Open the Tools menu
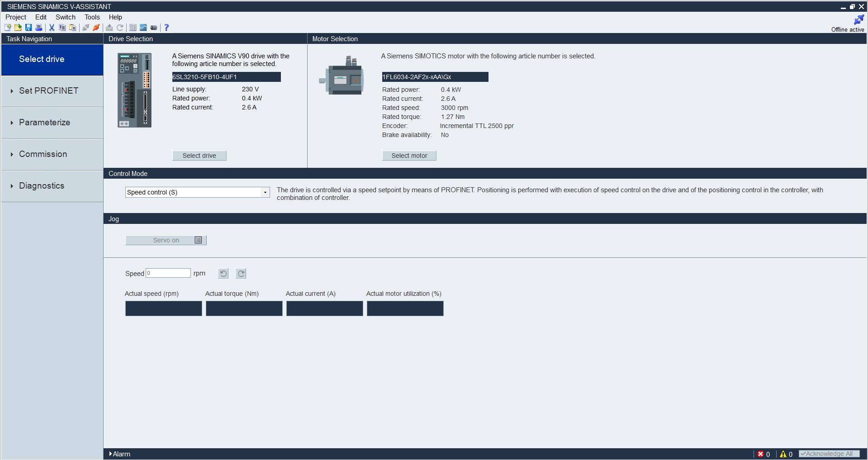This screenshot has width=868, height=460. pos(92,17)
